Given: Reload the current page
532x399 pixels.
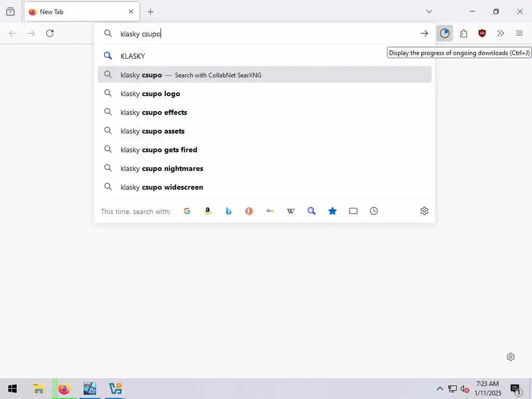Looking at the screenshot, I should click(x=50, y=33).
